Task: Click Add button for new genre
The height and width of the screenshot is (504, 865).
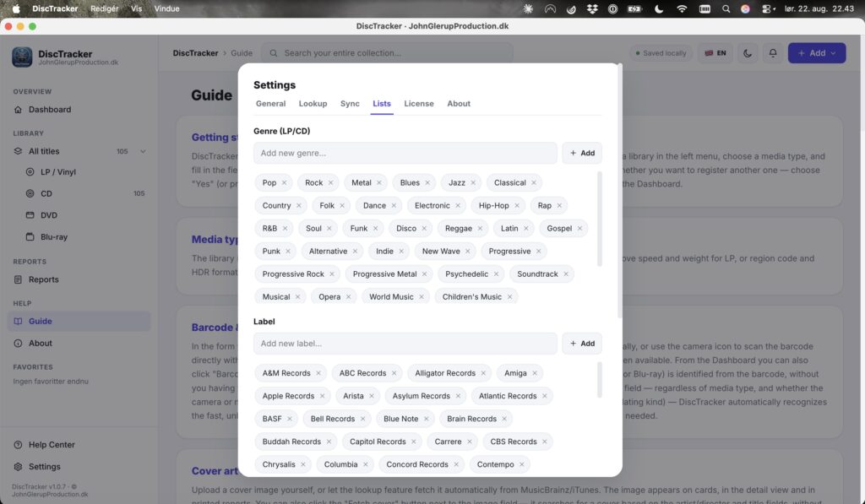Action: [x=582, y=154]
